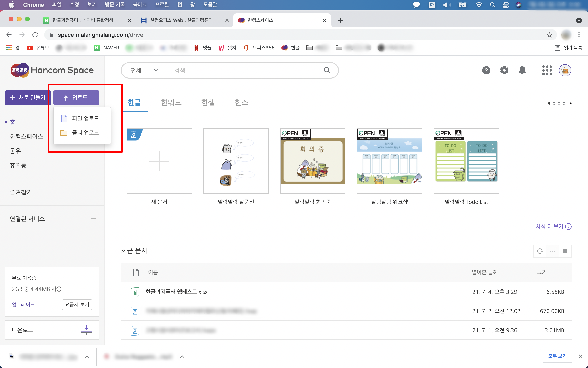
Task: Open the 말랑말랑 Todo List template
Action: click(x=466, y=161)
